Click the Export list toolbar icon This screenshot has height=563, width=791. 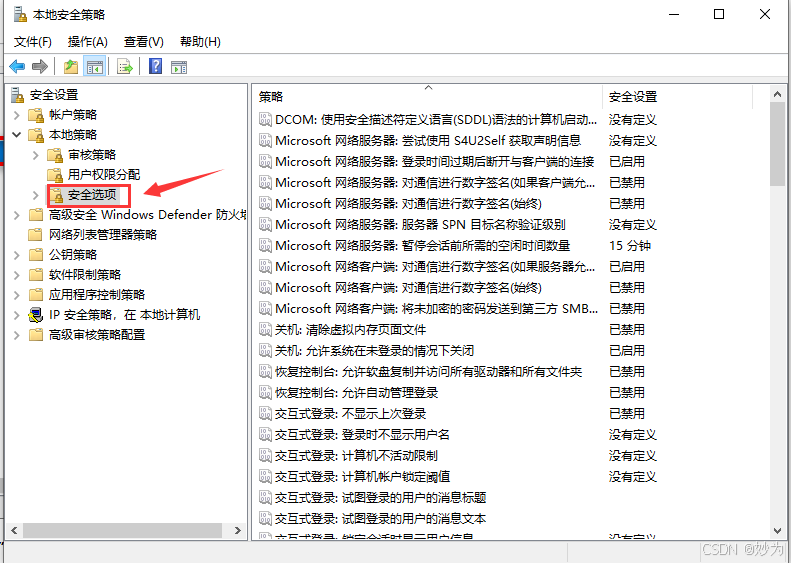pos(125,66)
